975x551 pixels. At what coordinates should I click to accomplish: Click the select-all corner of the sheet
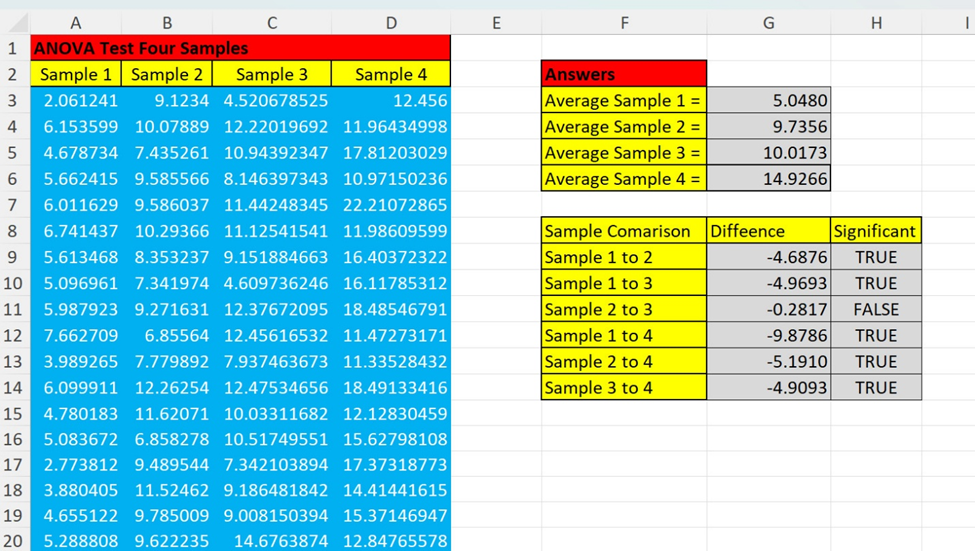click(x=14, y=22)
